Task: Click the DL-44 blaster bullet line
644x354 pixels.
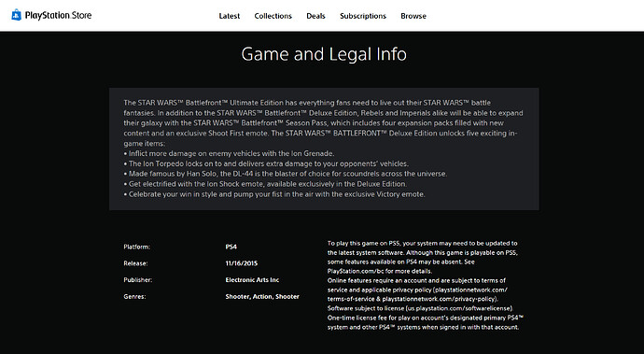Action: coord(286,174)
